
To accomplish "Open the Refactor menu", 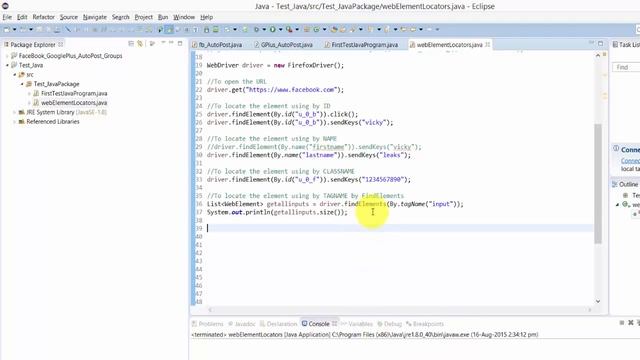I will 43,17.
